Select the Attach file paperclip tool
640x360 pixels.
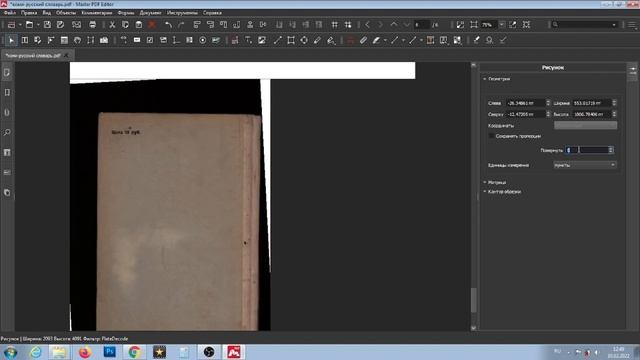[x=363, y=40]
